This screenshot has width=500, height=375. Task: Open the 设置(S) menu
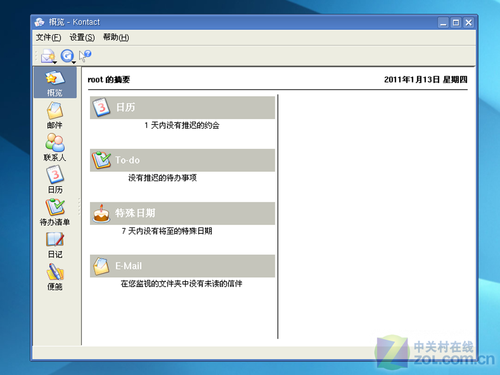(82, 37)
